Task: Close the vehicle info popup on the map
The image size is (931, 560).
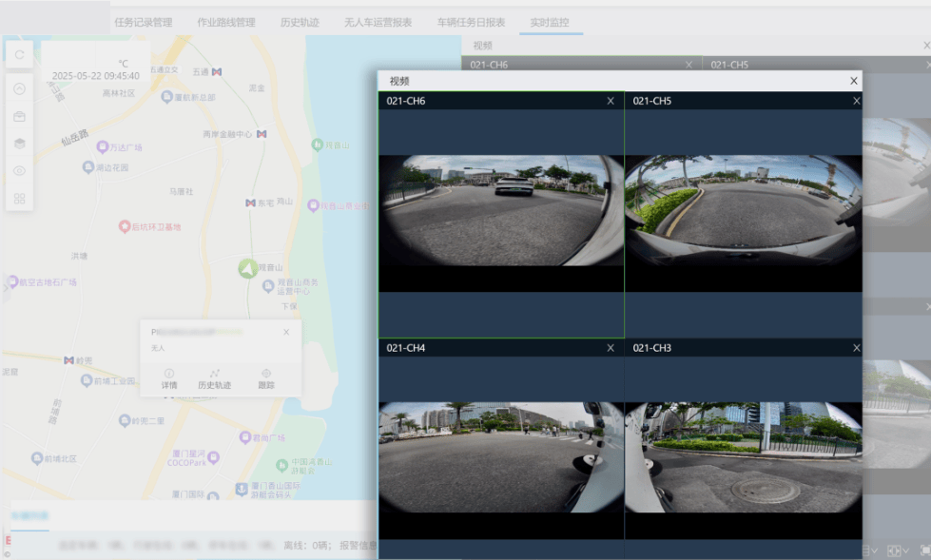Action: (286, 332)
